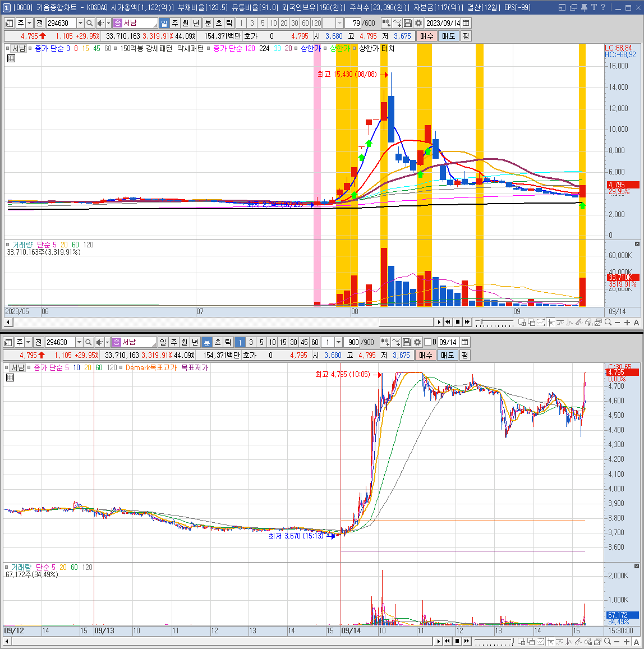This screenshot has width=644, height=649.
Task: Click the indicator add icon left of top toolbar's save icon
Action: pyautogui.click(x=397, y=23)
